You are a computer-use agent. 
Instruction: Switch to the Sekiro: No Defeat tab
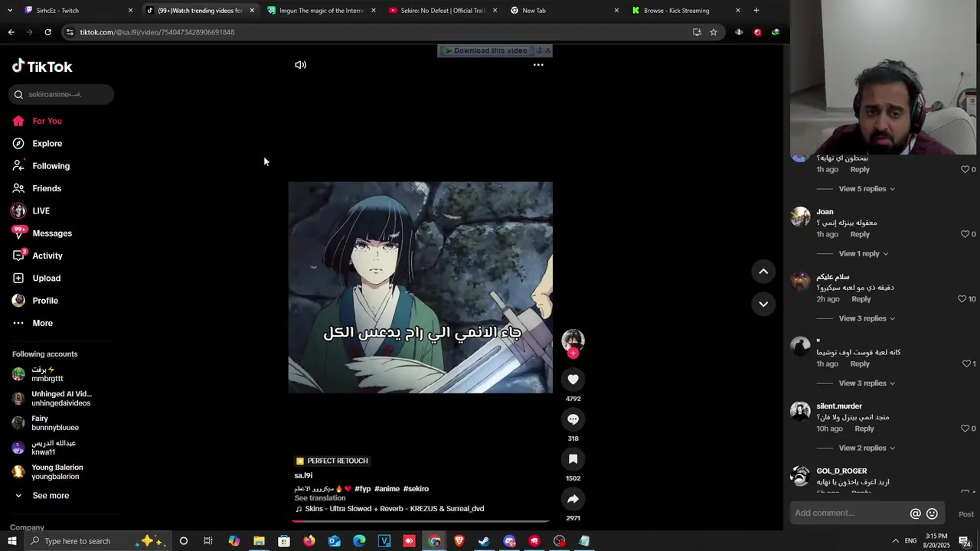443,10
